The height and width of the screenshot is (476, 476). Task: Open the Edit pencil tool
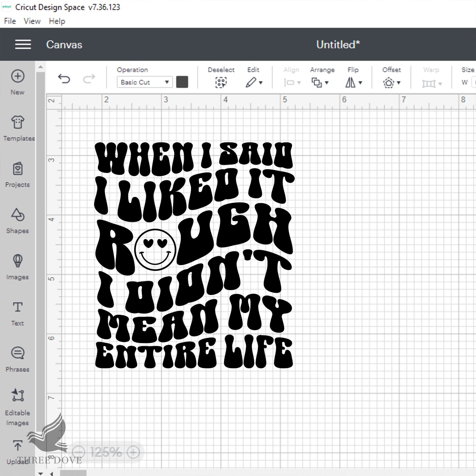[251, 82]
